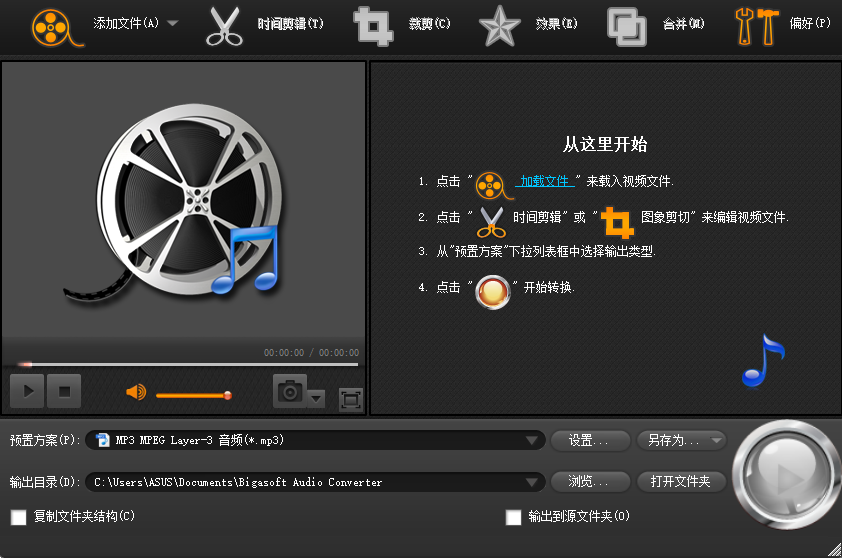Viewport: 842px width, 558px height.
Task: Open 时间剪辑(T) trim menu
Action: (291, 24)
